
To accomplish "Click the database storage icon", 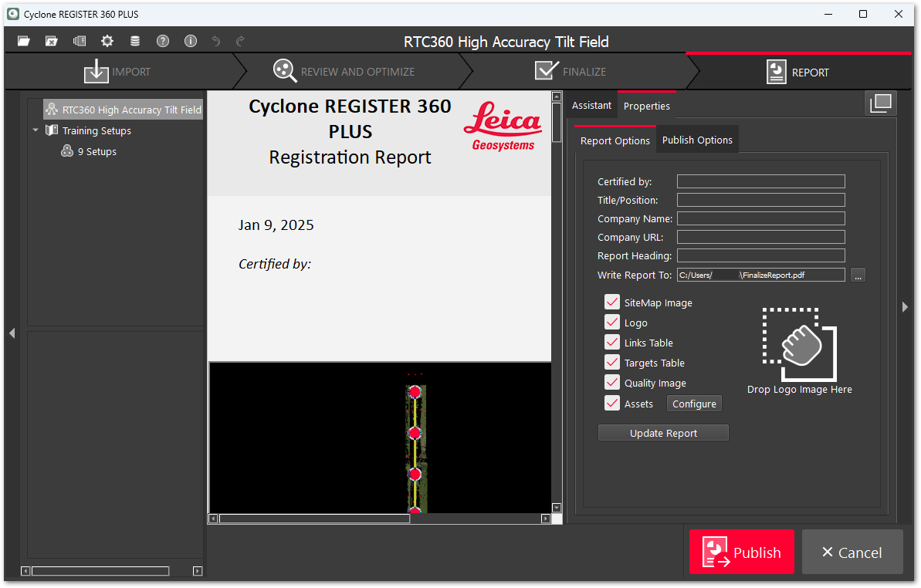I will pyautogui.click(x=135, y=41).
